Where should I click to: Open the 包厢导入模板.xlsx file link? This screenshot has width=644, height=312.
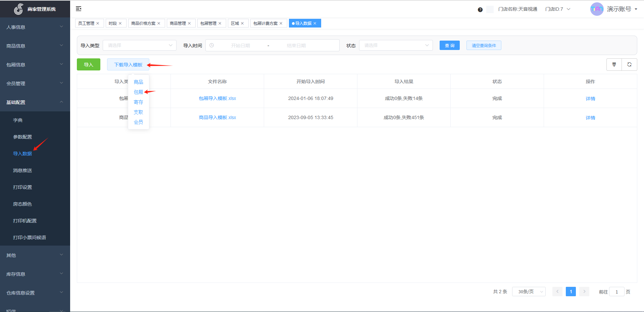217,98
